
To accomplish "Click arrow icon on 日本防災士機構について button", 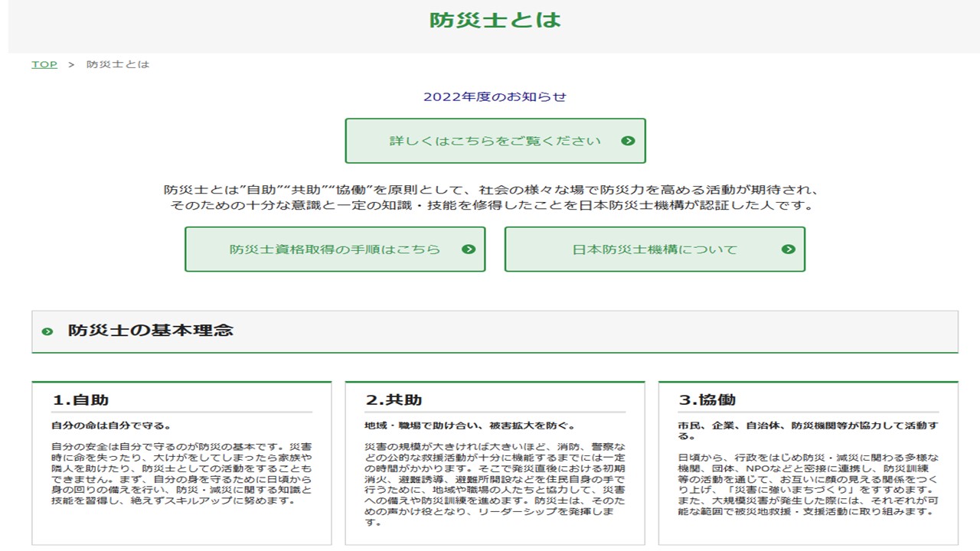I will 788,249.
